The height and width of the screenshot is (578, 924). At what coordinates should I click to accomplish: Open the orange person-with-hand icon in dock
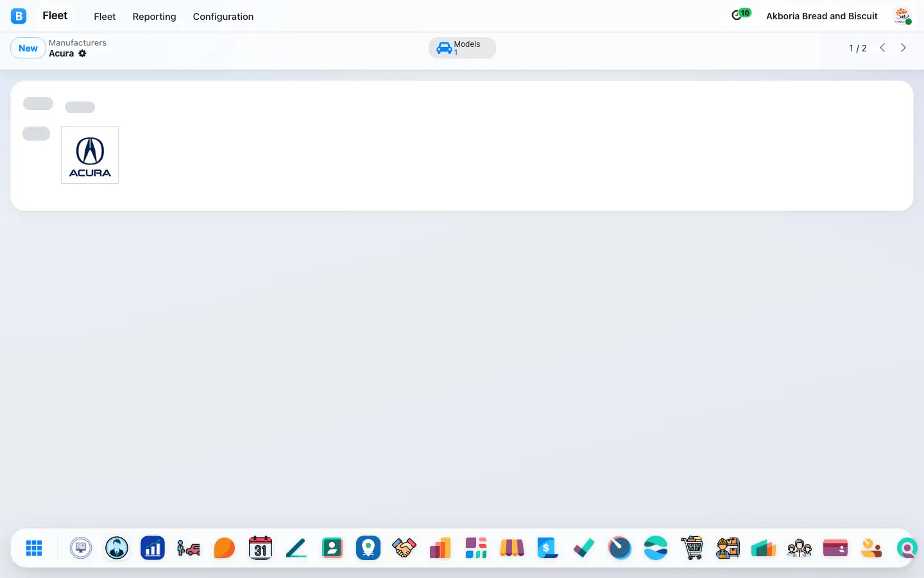coord(871,548)
